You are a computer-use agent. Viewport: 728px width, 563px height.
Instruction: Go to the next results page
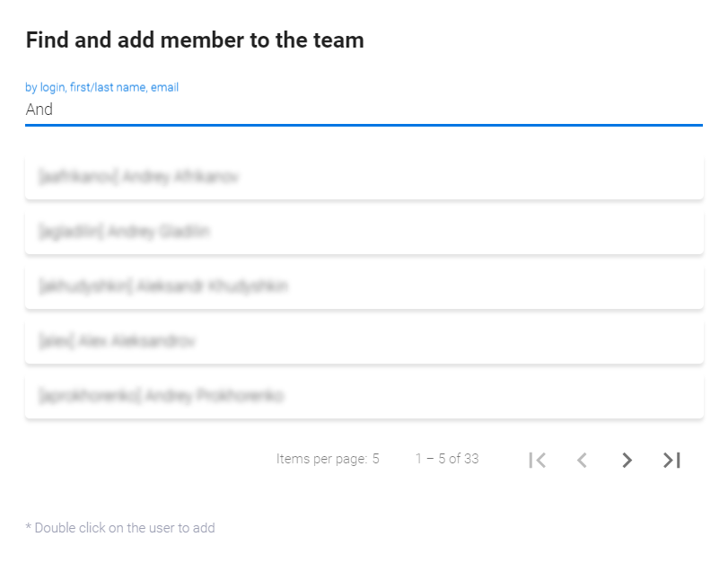pyautogui.click(x=627, y=460)
